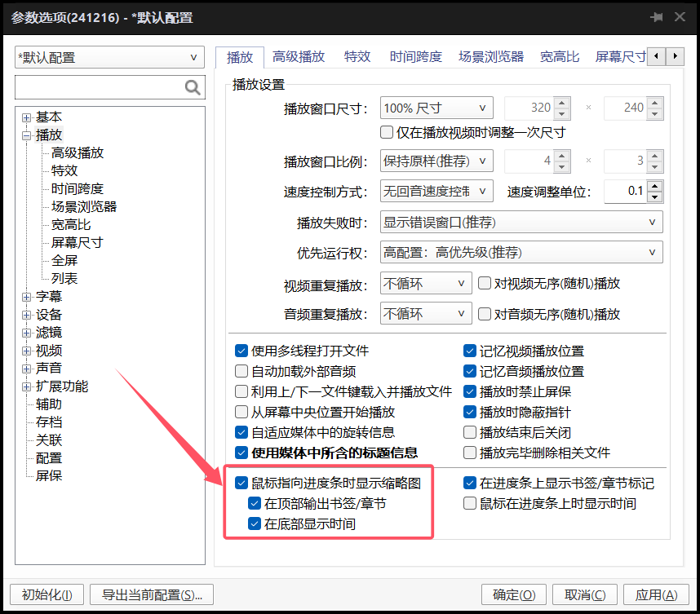Check 鼠标在进度条上时显示时间
The width and height of the screenshot is (700, 614).
pos(470,503)
